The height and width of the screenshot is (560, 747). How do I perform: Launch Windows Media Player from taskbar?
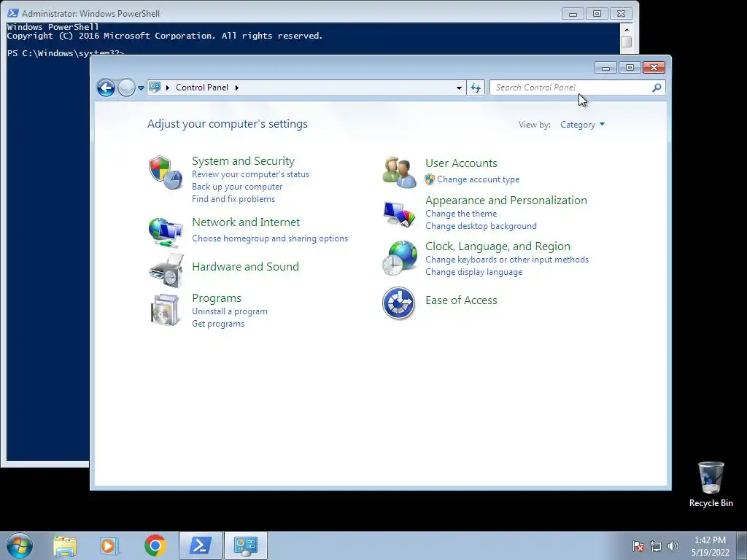[x=109, y=545]
